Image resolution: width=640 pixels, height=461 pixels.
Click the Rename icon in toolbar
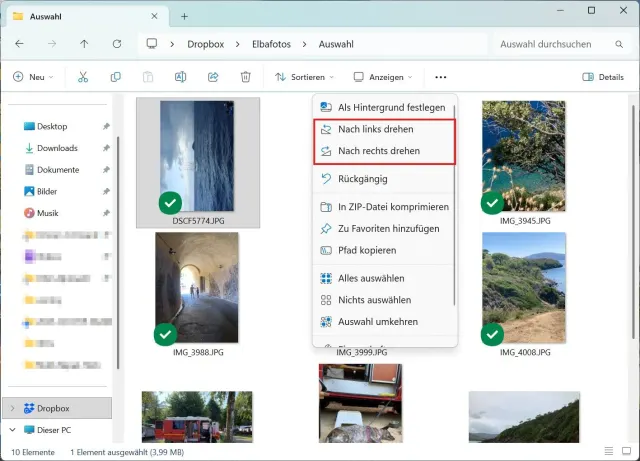pyautogui.click(x=181, y=77)
